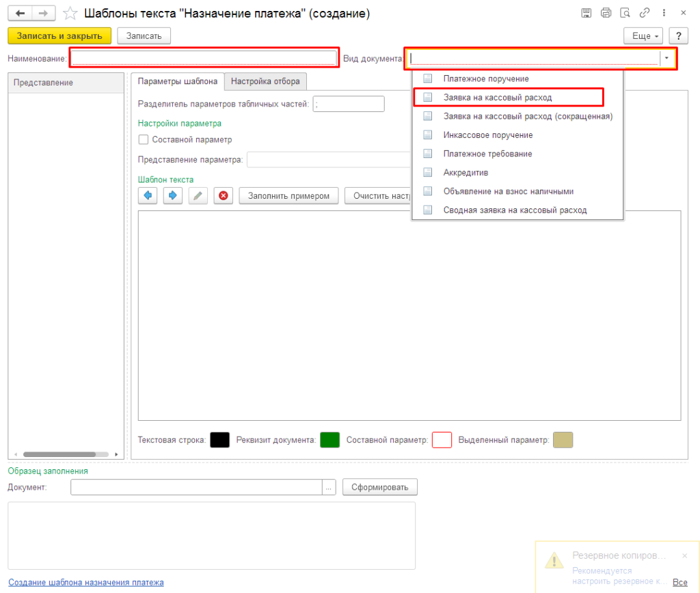
Task: Move parameter left with blue arrow
Action: [x=148, y=196]
